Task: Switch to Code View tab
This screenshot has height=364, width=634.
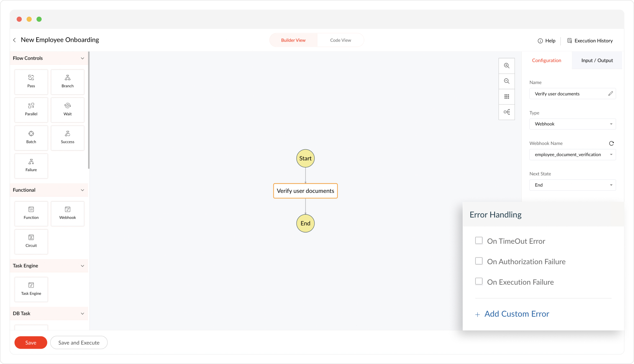Action: click(x=340, y=40)
